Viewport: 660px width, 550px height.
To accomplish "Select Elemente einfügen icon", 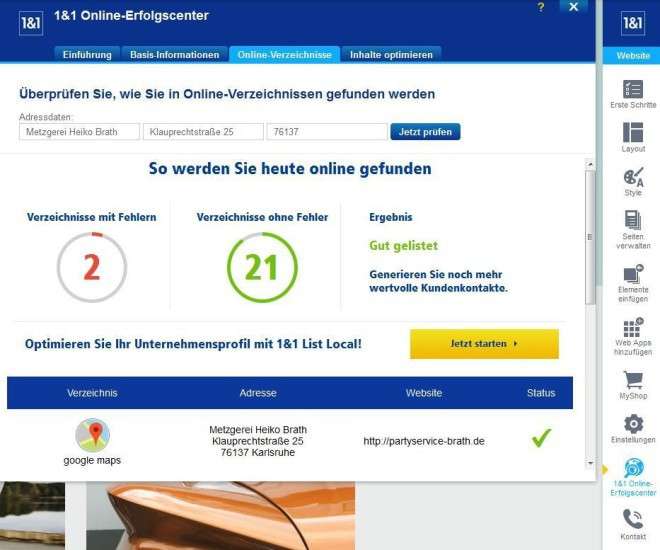I will 633,274.
